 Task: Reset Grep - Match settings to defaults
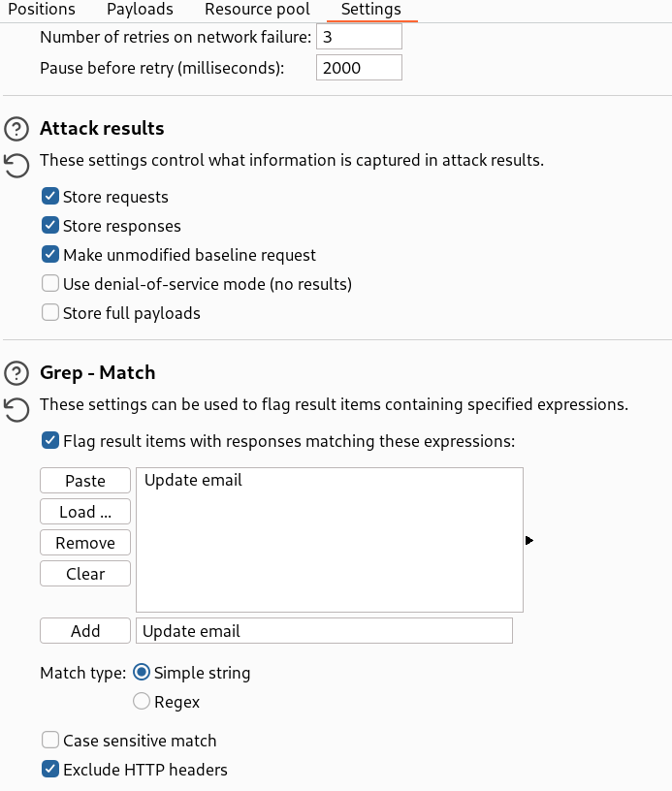pos(16,410)
